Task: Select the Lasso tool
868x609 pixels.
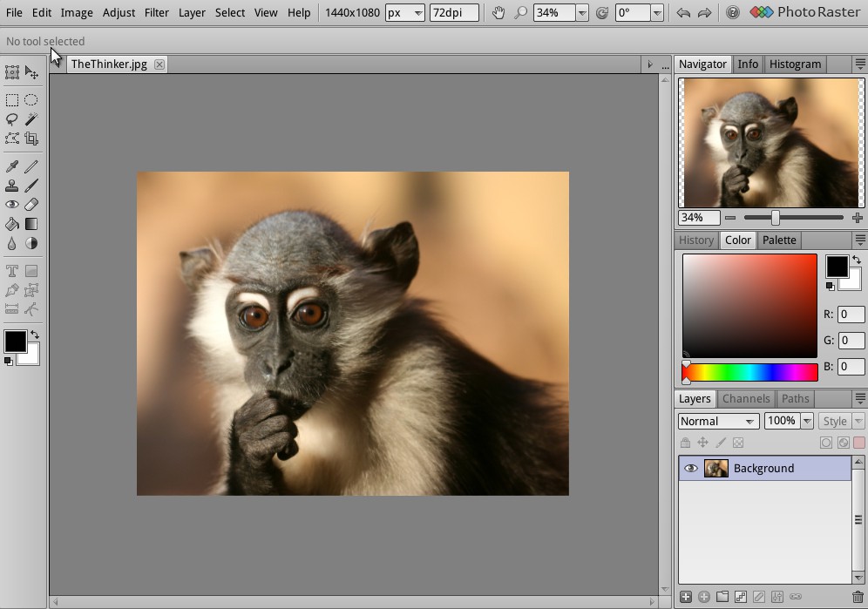Action: tap(12, 119)
